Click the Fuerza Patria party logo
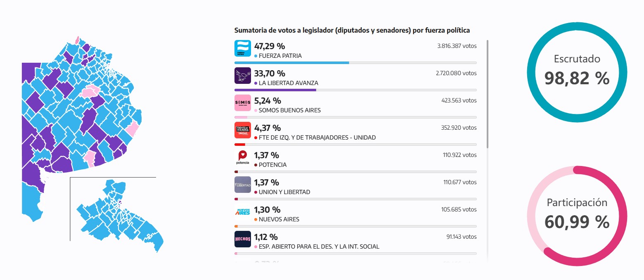Viewport: 644px width, 280px height. [242, 48]
